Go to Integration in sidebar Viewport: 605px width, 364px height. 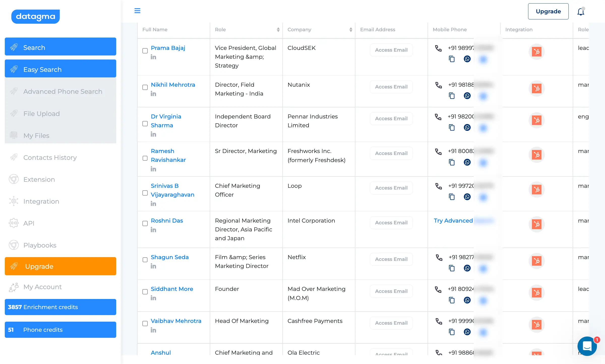(41, 201)
